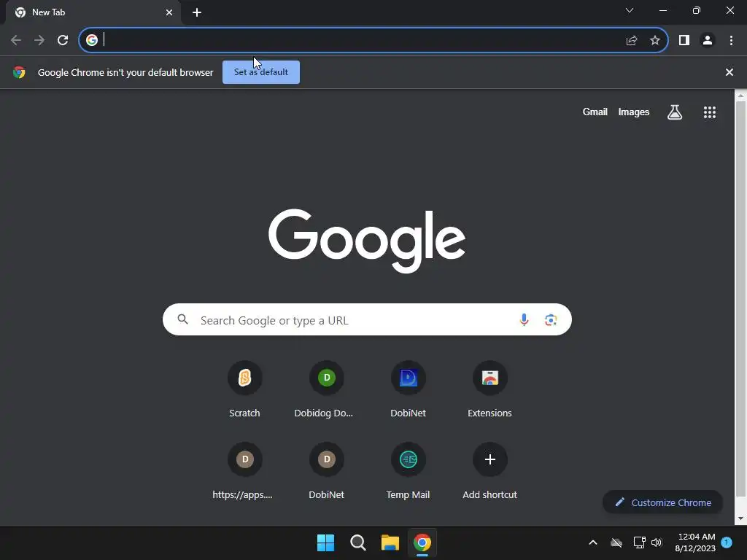Dismiss the default browser infobar
This screenshot has width=747, height=560.
729,72
